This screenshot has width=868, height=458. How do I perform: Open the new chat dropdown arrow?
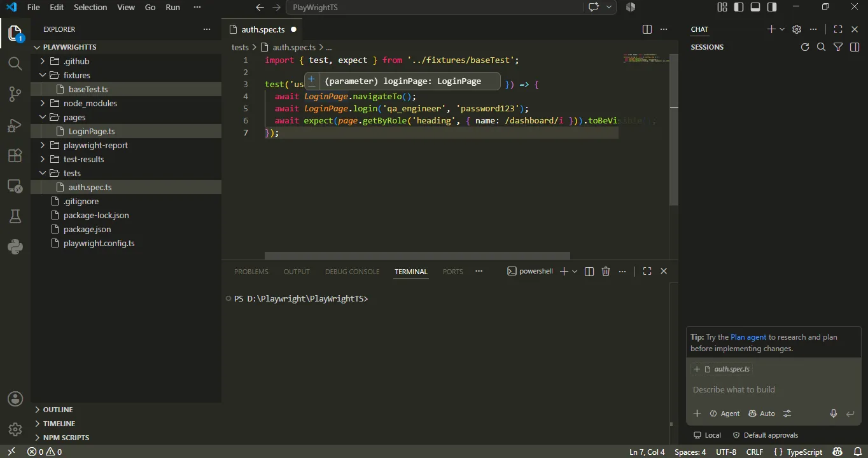[x=782, y=29]
